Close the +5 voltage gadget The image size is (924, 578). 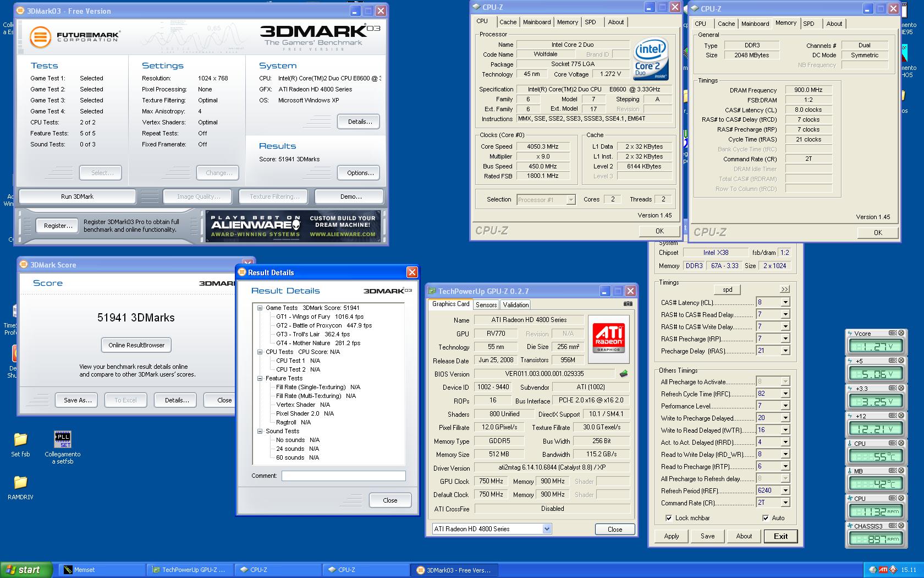(x=901, y=361)
